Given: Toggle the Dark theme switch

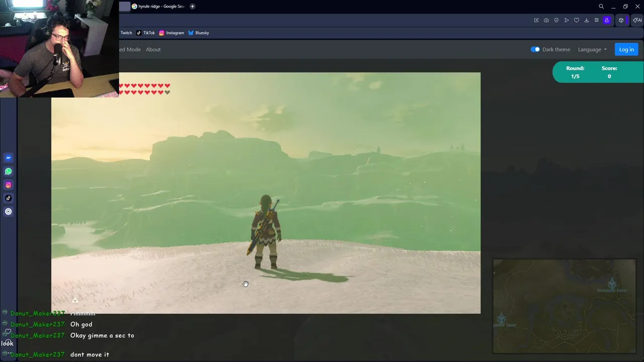Looking at the screenshot, I should [535, 49].
